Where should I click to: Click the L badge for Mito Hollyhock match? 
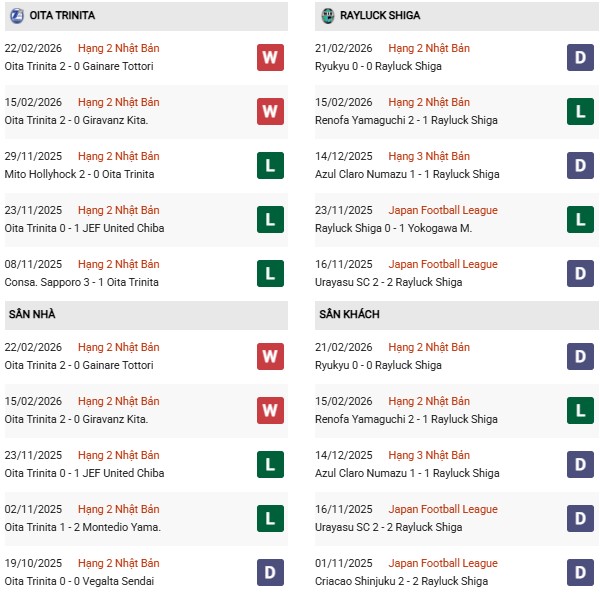click(270, 166)
